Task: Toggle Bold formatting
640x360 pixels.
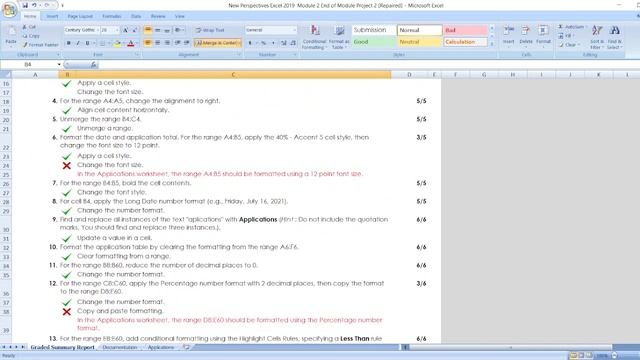Action: [x=69, y=43]
